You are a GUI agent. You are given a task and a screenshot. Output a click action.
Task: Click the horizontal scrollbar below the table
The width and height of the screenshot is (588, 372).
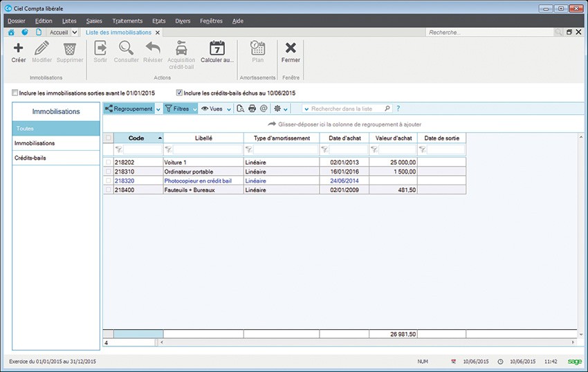click(x=367, y=342)
